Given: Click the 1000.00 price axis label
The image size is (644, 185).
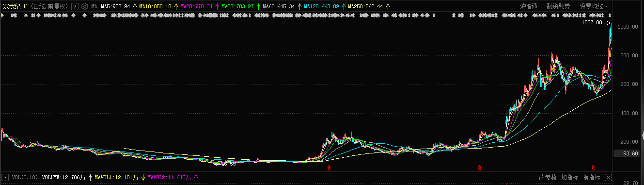Looking at the screenshot, I should (628, 27).
